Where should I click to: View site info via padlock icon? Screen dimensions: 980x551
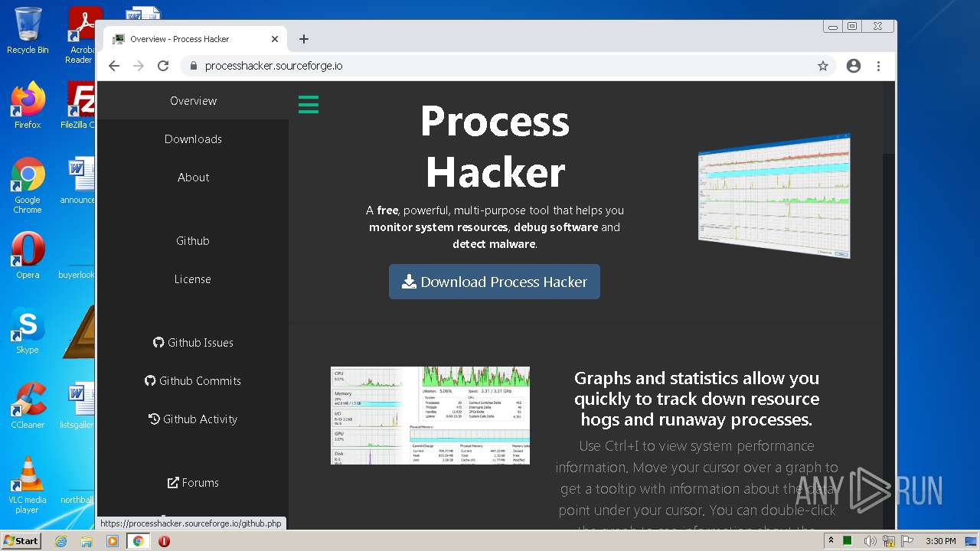192,66
